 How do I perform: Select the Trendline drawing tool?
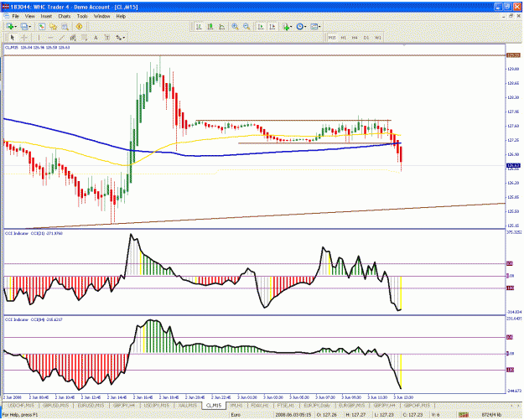coord(61,38)
